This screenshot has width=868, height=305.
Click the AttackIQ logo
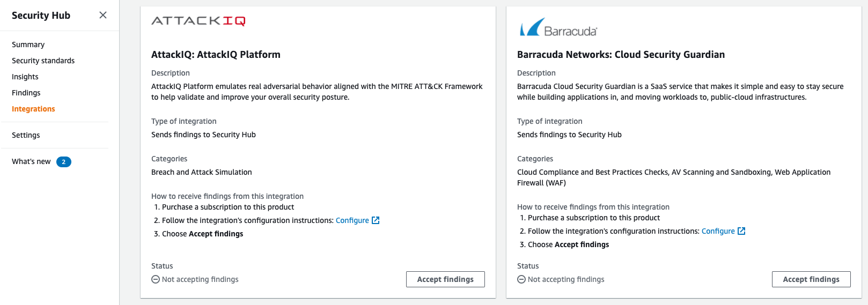(198, 21)
